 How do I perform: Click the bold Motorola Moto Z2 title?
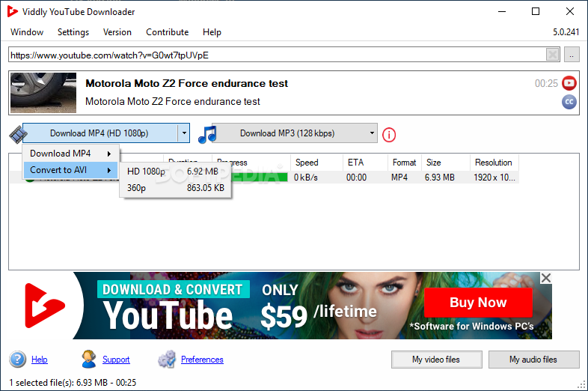pyautogui.click(x=187, y=83)
